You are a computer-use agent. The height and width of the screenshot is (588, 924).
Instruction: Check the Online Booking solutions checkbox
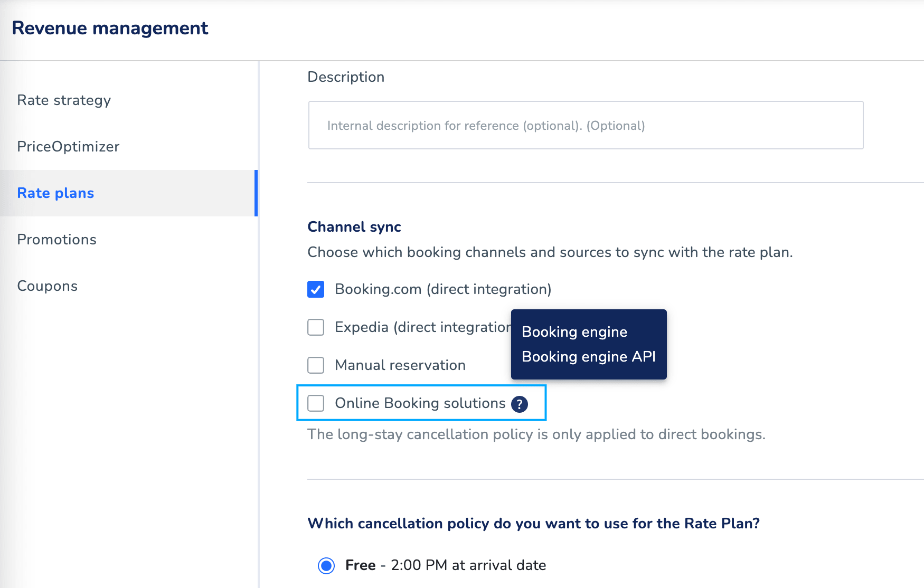[316, 403]
